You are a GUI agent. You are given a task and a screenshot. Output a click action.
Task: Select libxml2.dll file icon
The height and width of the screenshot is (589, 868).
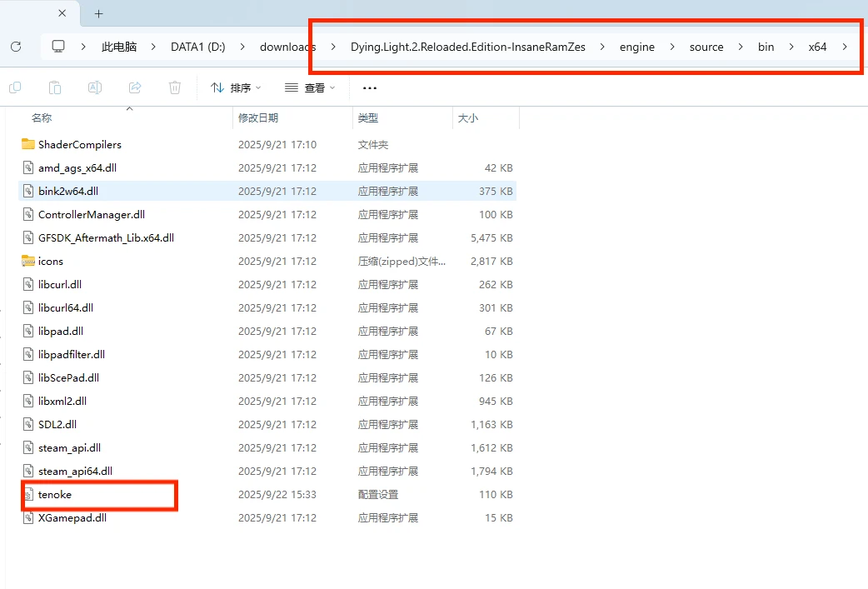point(28,401)
